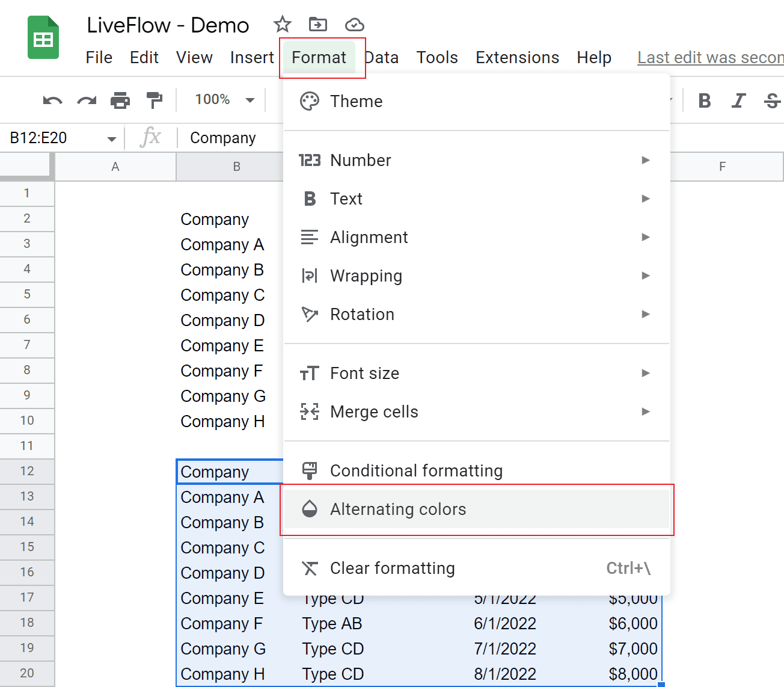Expand the Font size submenu arrow
Screen dimensions: 784x687
(x=646, y=373)
